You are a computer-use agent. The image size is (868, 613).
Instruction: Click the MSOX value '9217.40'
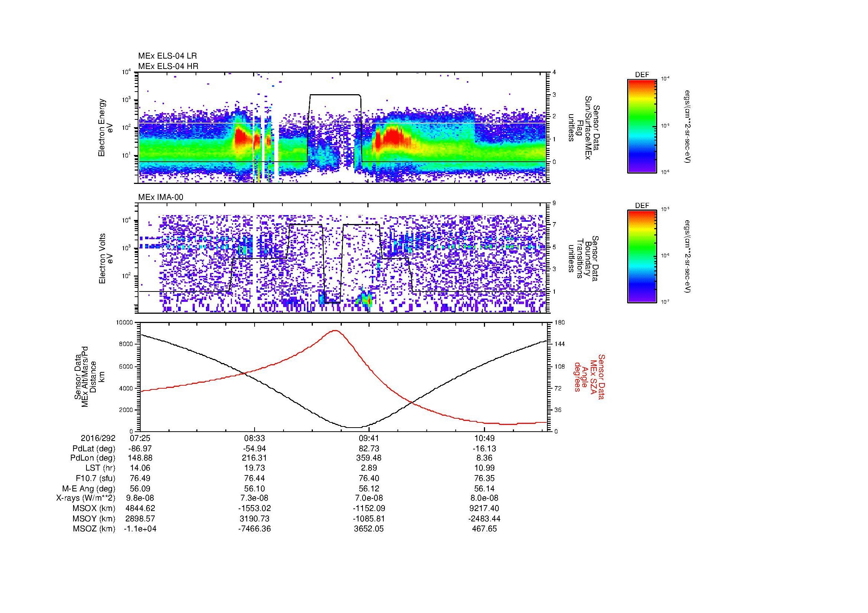point(484,508)
